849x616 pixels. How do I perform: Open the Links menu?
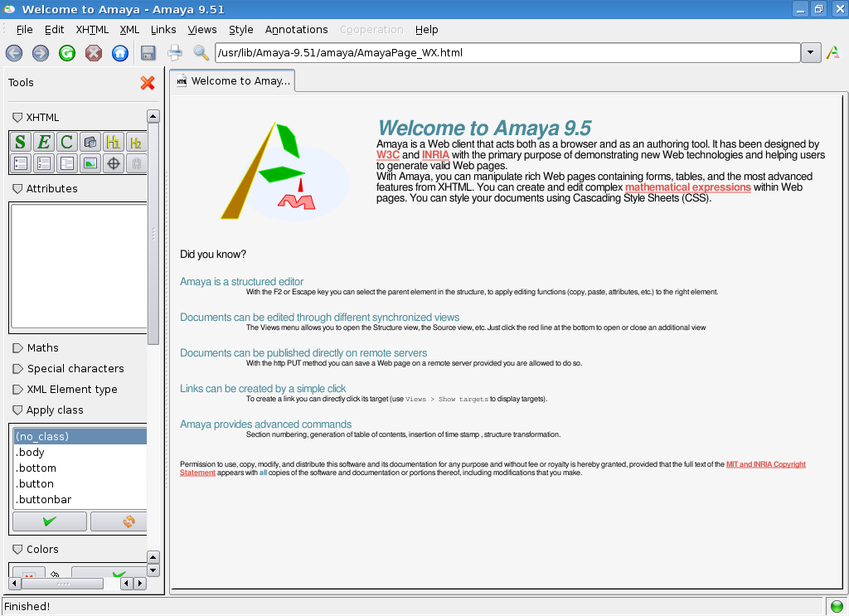163,30
